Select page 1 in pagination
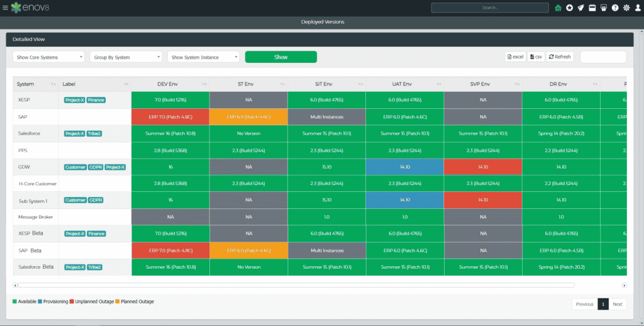This screenshot has width=644, height=326. coord(603,304)
